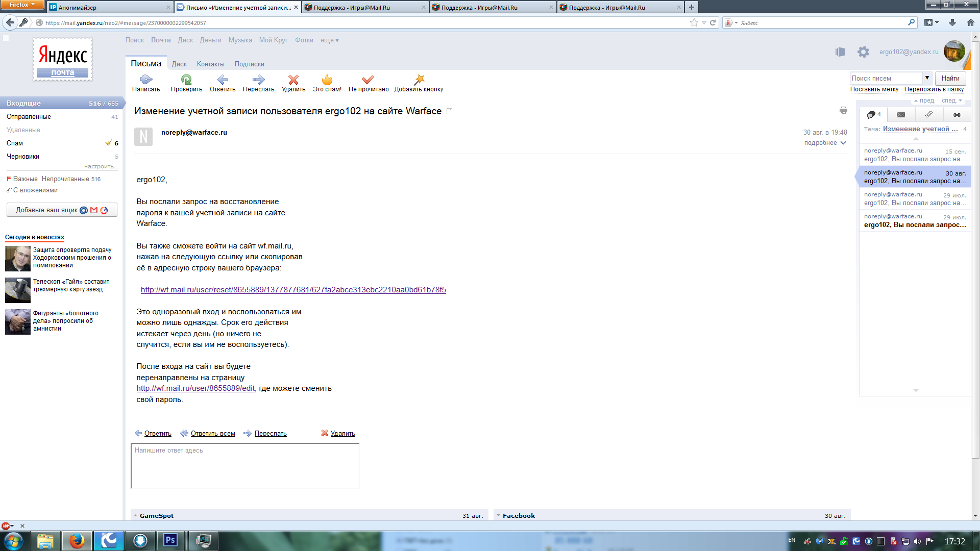Open Windows Explorer folder in taskbar
980x551 pixels.
tap(45, 540)
